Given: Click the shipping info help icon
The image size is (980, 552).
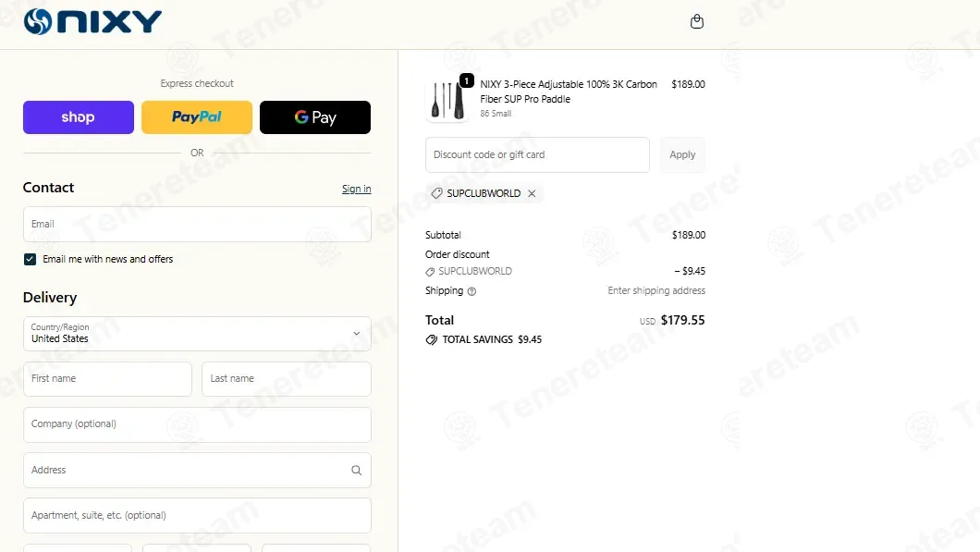Looking at the screenshot, I should coord(472,291).
